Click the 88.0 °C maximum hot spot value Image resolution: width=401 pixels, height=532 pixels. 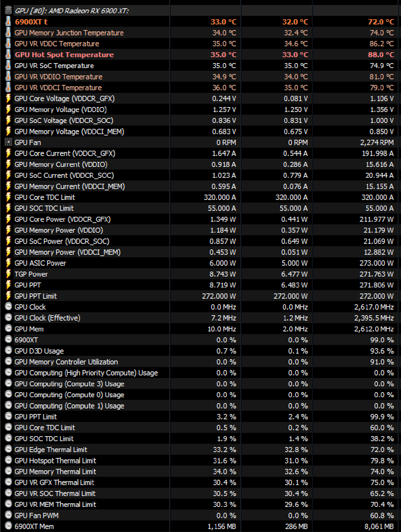[x=381, y=55]
